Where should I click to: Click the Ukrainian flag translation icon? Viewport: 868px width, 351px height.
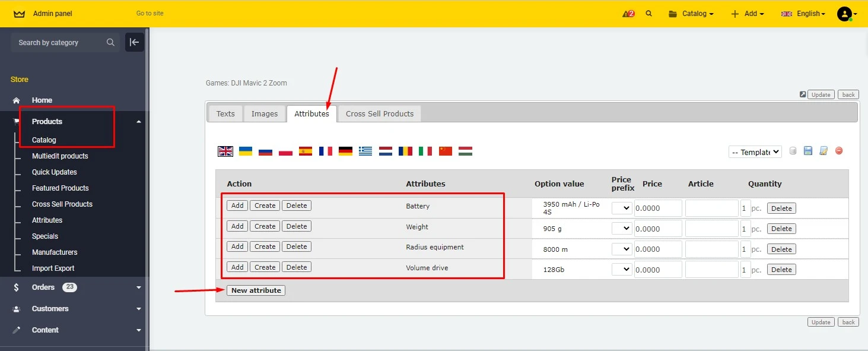[245, 151]
